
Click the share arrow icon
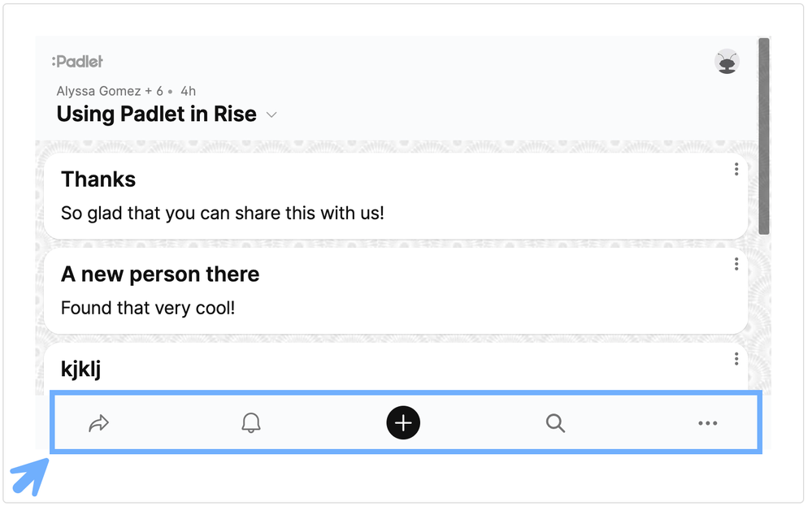pos(98,423)
